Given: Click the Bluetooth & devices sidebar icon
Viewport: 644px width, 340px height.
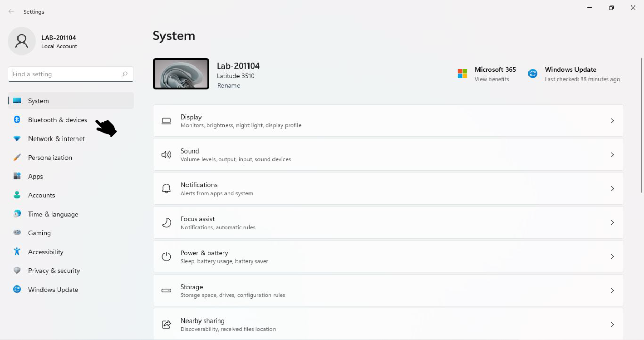Looking at the screenshot, I should 17,120.
